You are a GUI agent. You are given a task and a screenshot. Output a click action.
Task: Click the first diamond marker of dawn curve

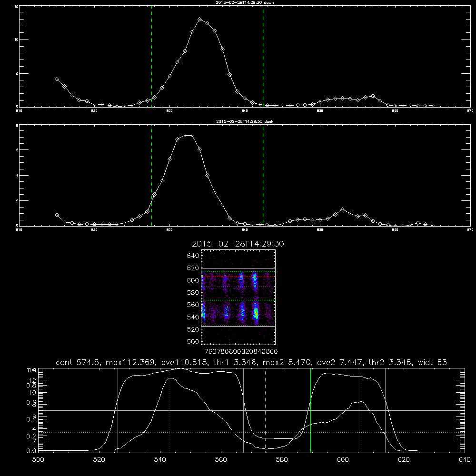[57, 79]
